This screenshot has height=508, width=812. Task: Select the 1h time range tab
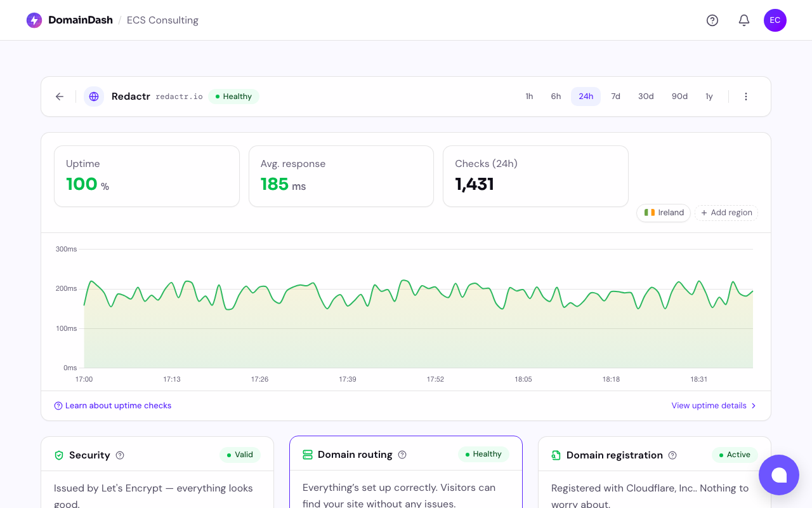529,96
